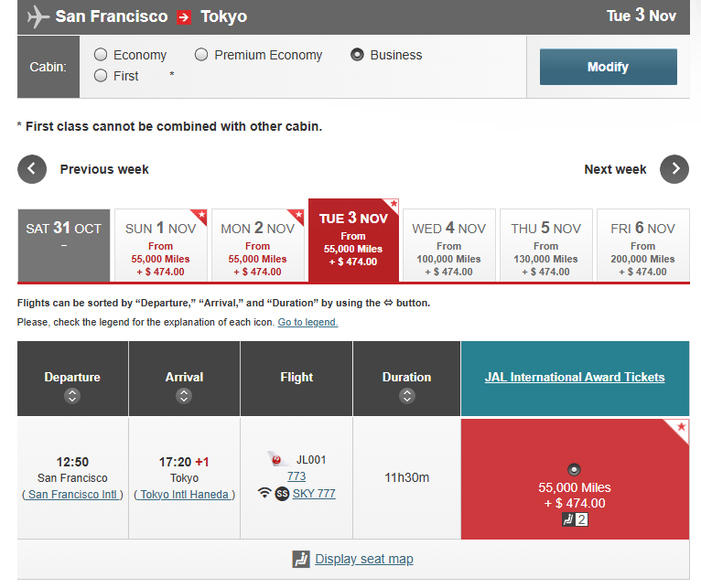Click the seats remaining icon showing 2
701x588 pixels.
tap(575, 519)
